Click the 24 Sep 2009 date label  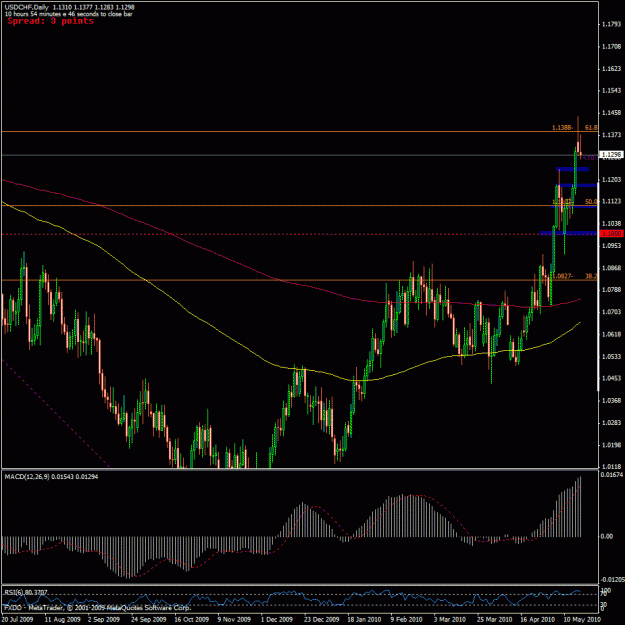click(149, 620)
